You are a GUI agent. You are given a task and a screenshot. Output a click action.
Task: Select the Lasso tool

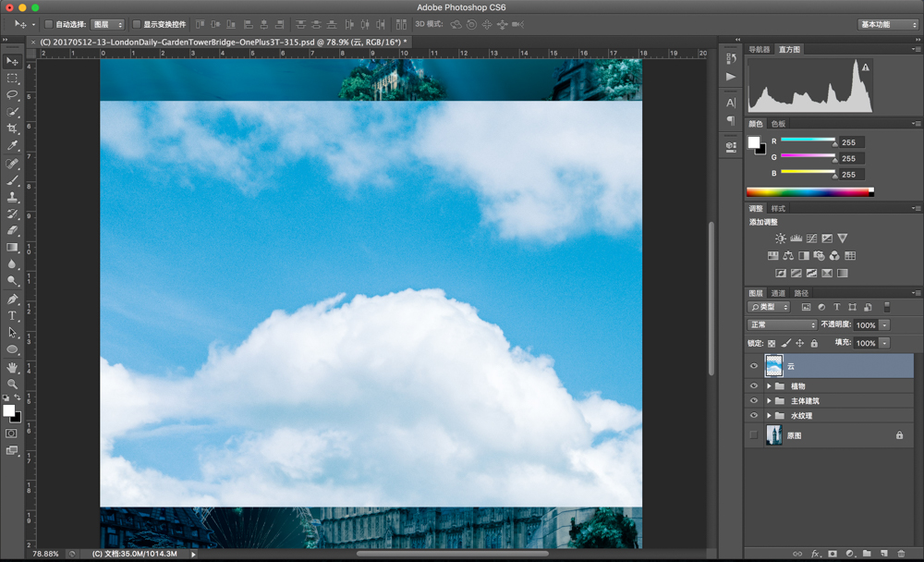[x=12, y=95]
